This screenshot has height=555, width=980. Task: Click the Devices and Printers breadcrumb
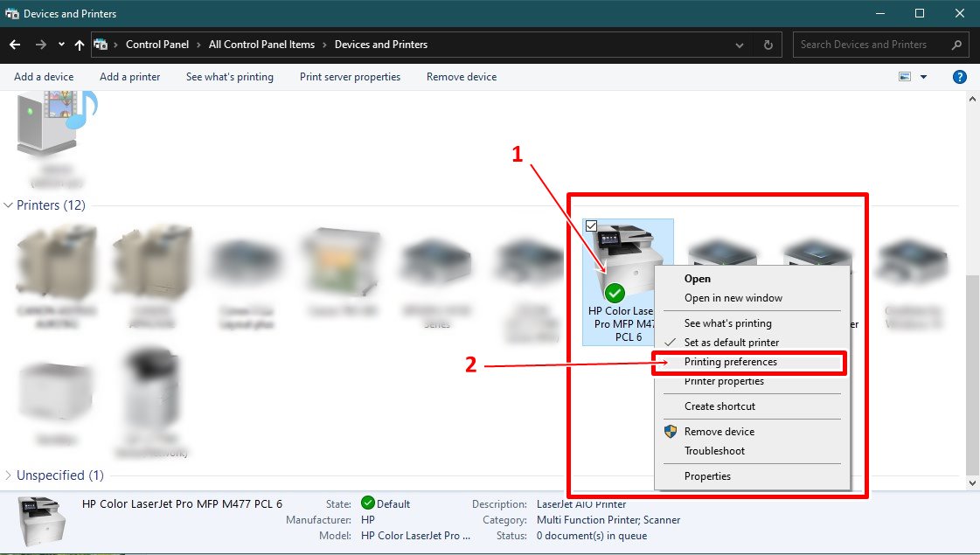coord(381,45)
